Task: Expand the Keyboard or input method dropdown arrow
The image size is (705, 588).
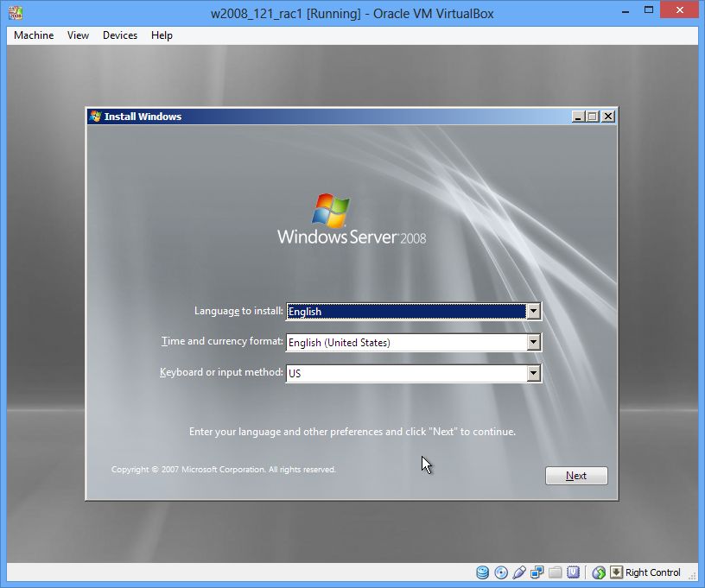Action: pos(533,373)
